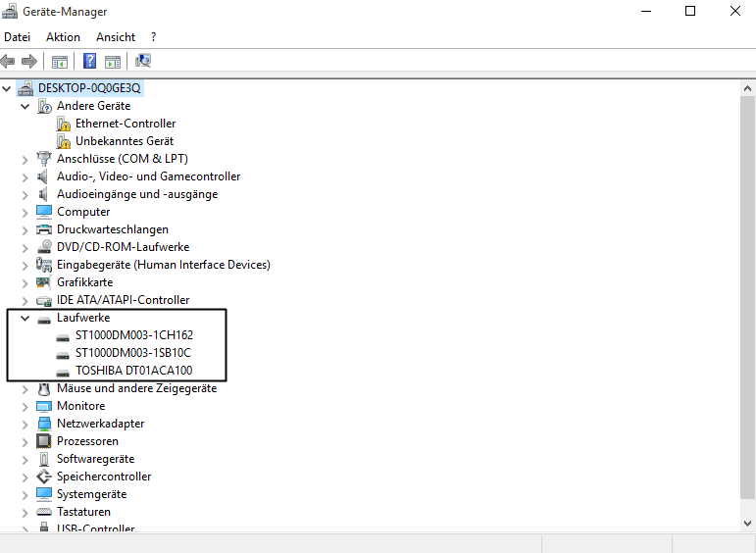Select the TOSHIBA DT01ACA100 drive

[x=133, y=371]
